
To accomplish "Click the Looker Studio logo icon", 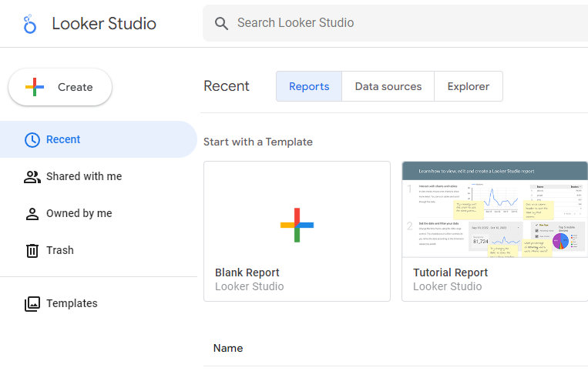I will pyautogui.click(x=30, y=24).
